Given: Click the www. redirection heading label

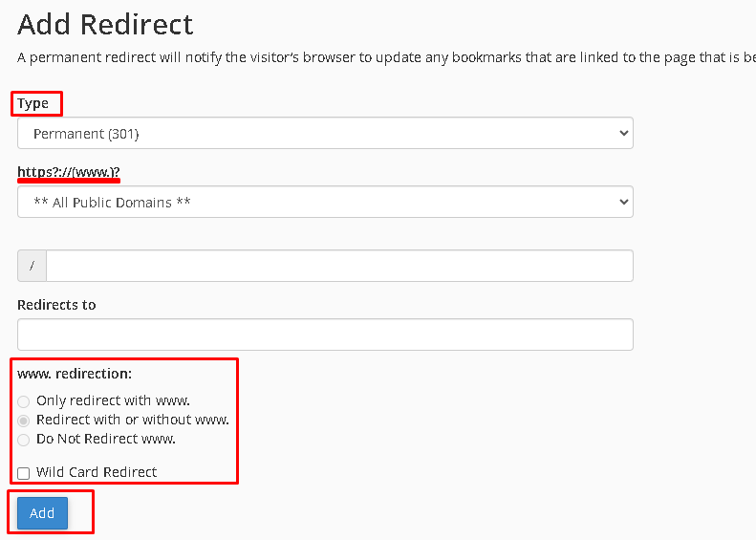Looking at the screenshot, I should point(75,373).
